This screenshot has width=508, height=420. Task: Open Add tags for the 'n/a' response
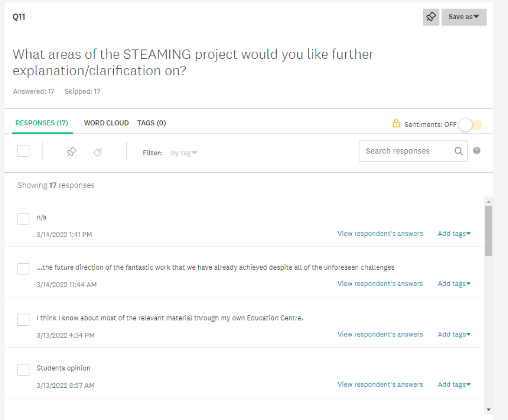click(x=454, y=234)
